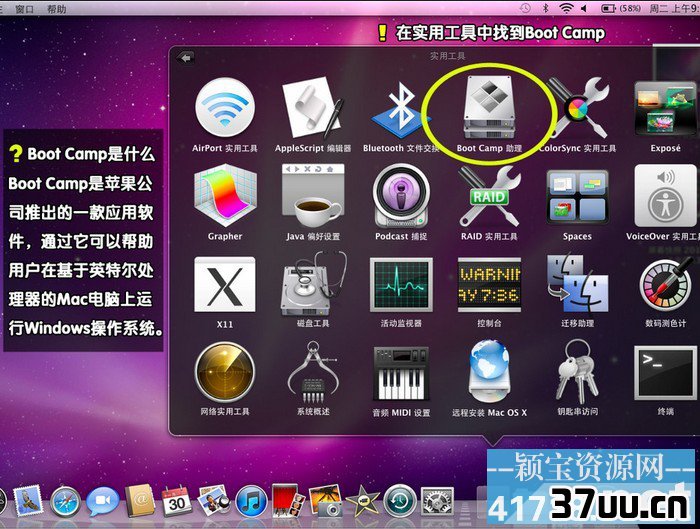Image resolution: width=700 pixels, height=529 pixels.
Task: Open Time Machine status in menu bar
Action: click(525, 8)
